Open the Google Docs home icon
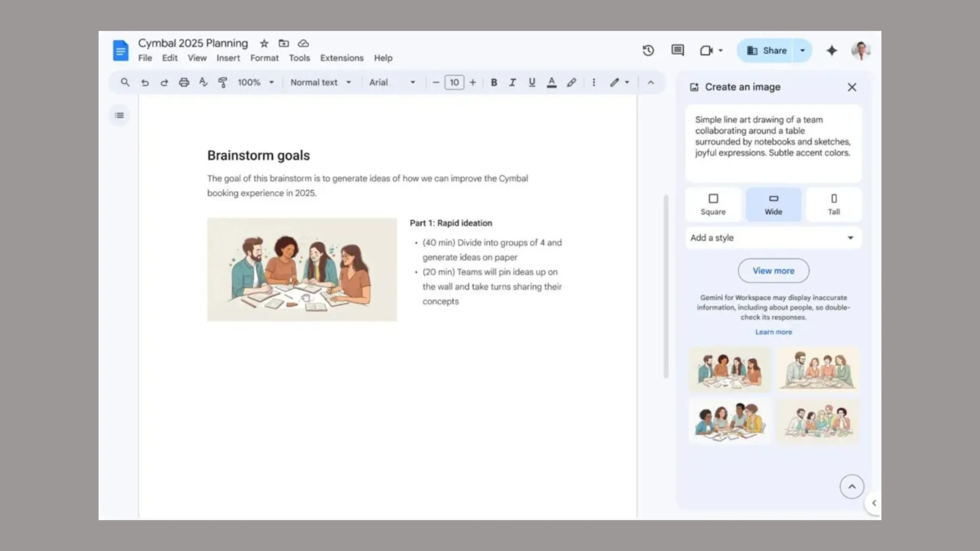 121,50
